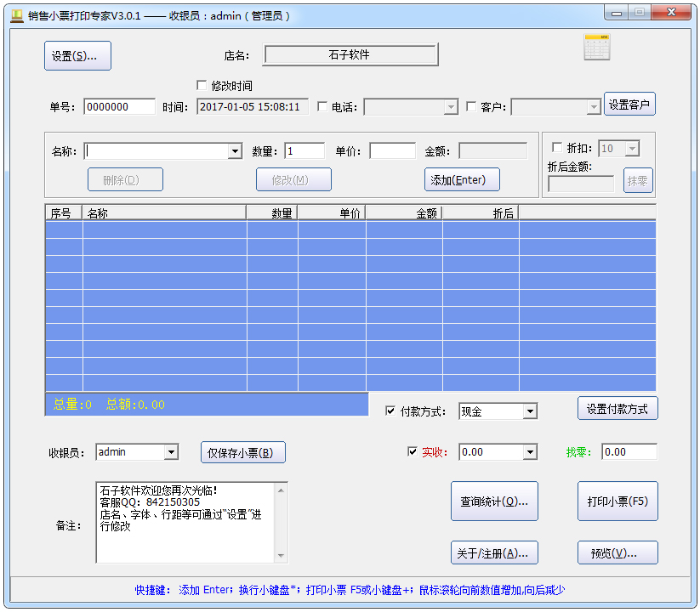Click the 单价 unit price field
The image size is (700, 612).
coord(392,150)
